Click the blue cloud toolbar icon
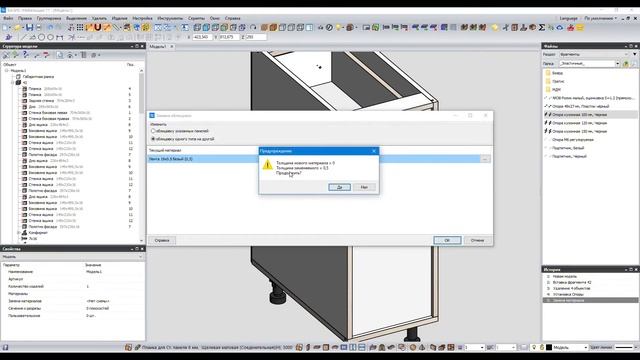This screenshot has height=360, width=640. pos(560,28)
